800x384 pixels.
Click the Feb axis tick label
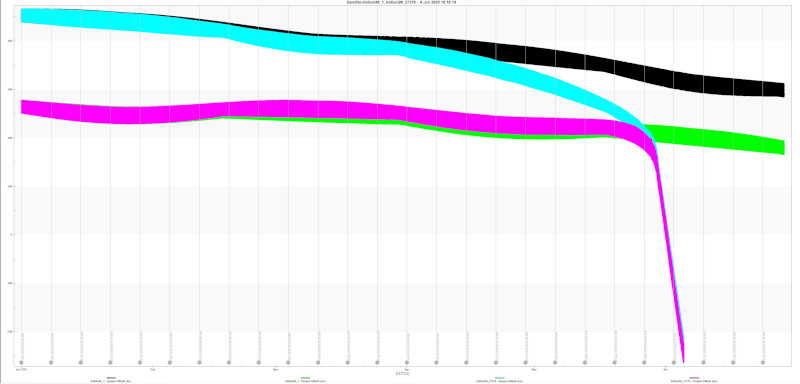tap(153, 368)
